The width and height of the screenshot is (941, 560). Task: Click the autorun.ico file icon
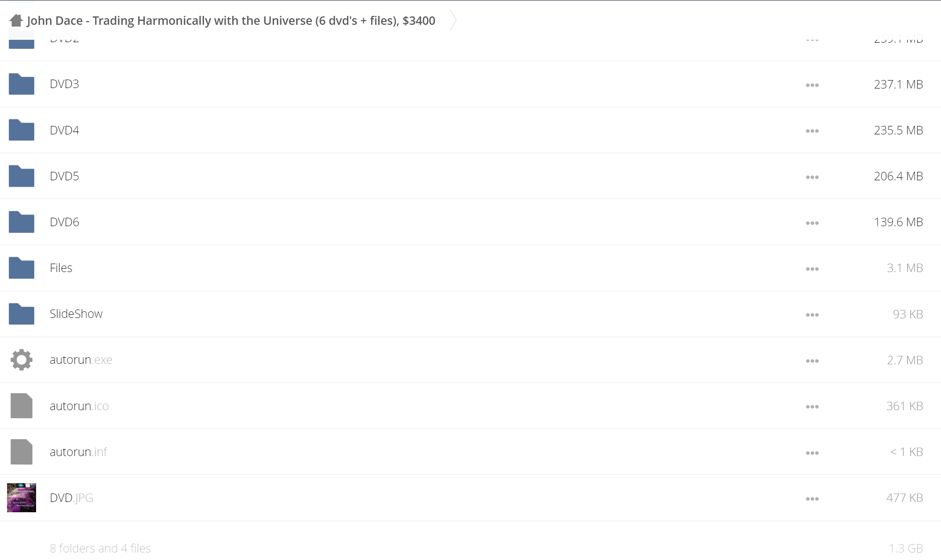(22, 405)
